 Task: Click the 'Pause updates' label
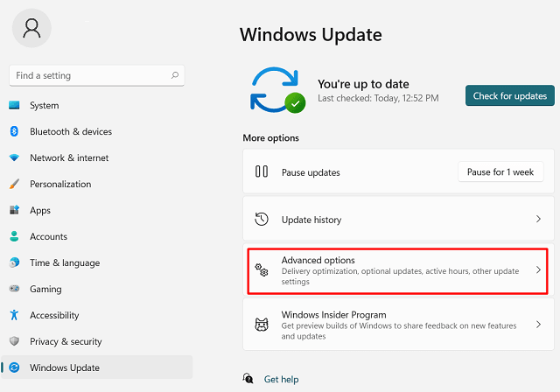311,172
